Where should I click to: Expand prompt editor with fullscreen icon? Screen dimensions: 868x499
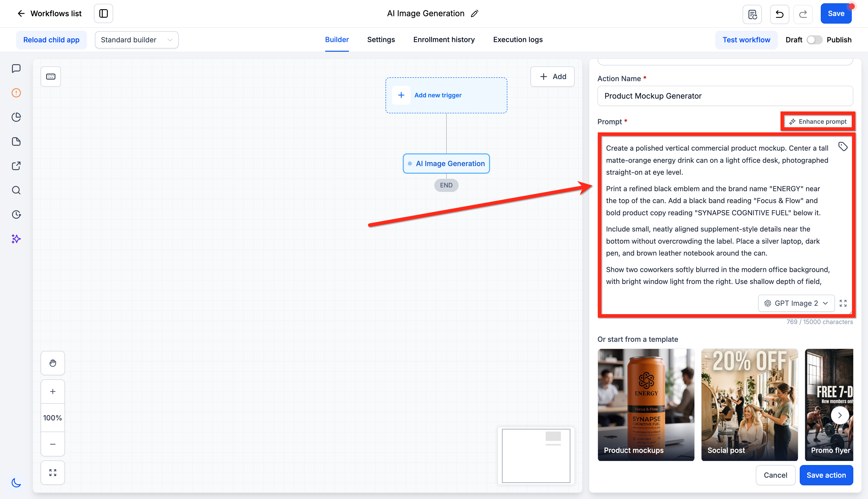[x=843, y=303]
